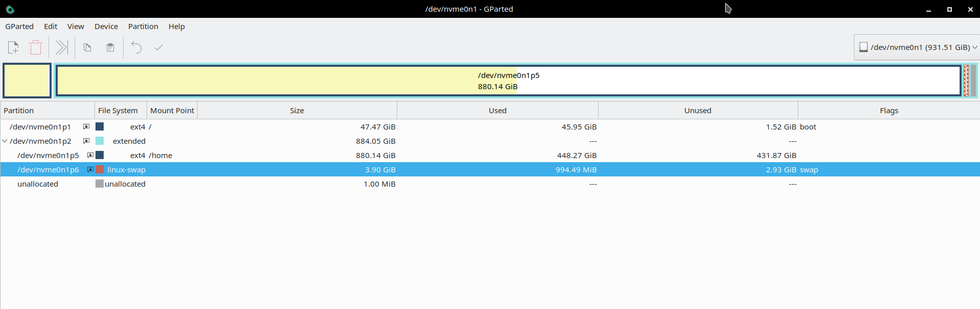The width and height of the screenshot is (980, 309).
Task: Sort by the Partition column header
Action: point(47,111)
